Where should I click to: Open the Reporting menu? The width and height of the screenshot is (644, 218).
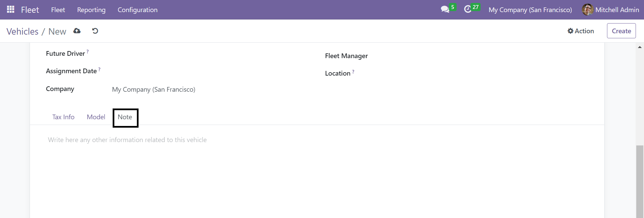pos(91,10)
